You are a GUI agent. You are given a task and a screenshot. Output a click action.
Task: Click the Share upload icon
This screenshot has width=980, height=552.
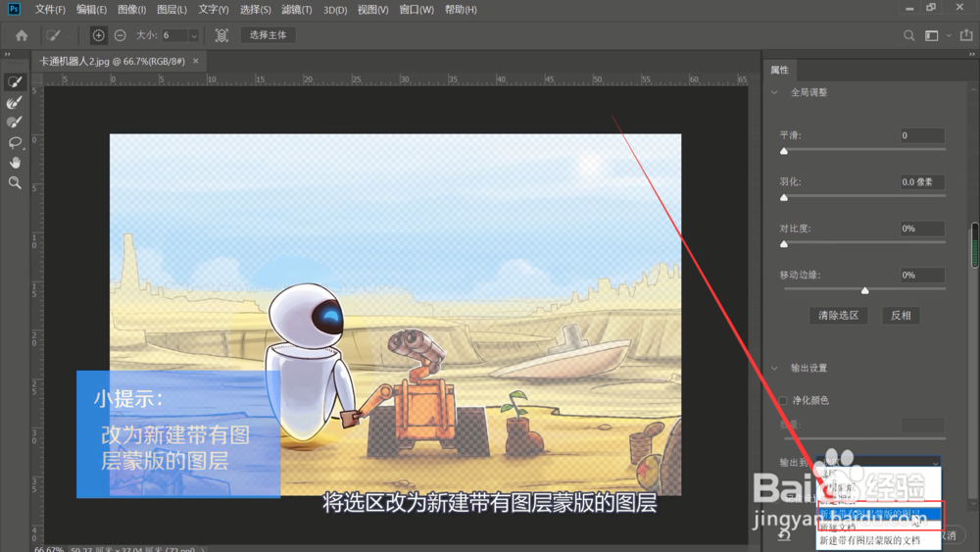coord(966,35)
